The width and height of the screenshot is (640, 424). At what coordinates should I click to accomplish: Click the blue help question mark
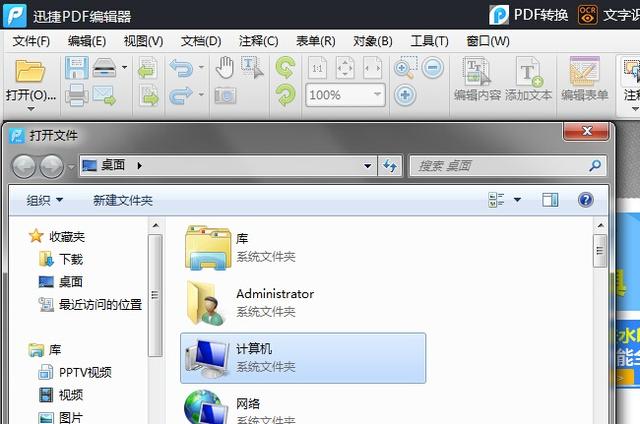tap(586, 200)
